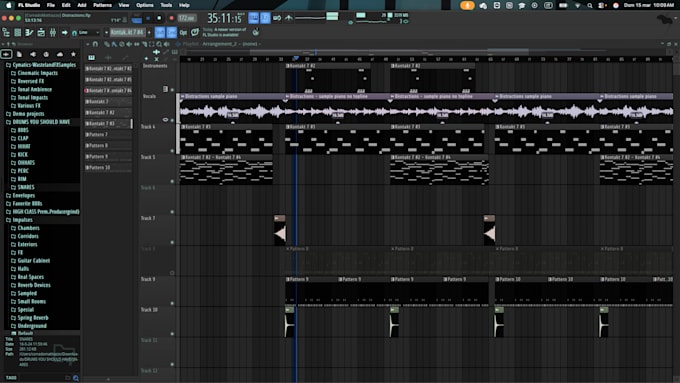Open the Line snap dropdown
The image size is (680, 383).
click(88, 33)
